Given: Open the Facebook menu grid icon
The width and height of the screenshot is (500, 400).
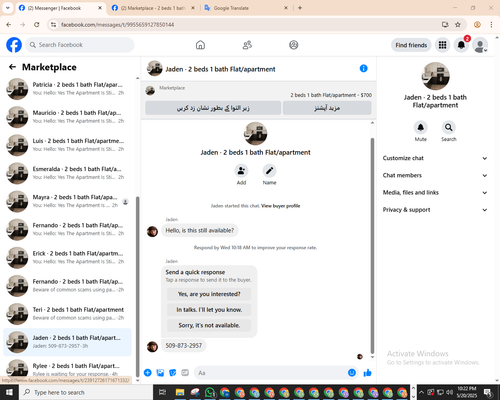Looking at the screenshot, I should (x=442, y=45).
